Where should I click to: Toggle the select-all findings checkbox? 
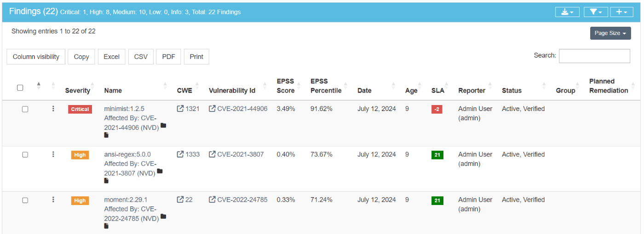click(x=20, y=88)
